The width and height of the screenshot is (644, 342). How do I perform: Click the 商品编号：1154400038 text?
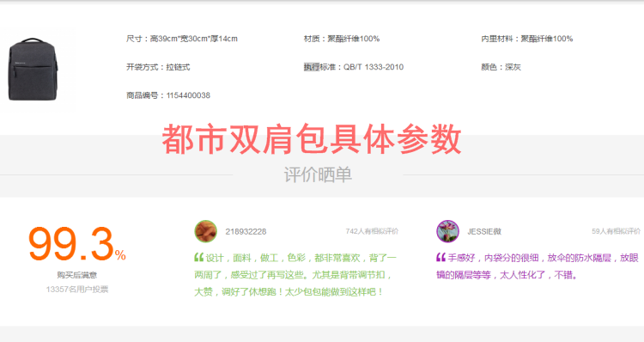click(168, 95)
